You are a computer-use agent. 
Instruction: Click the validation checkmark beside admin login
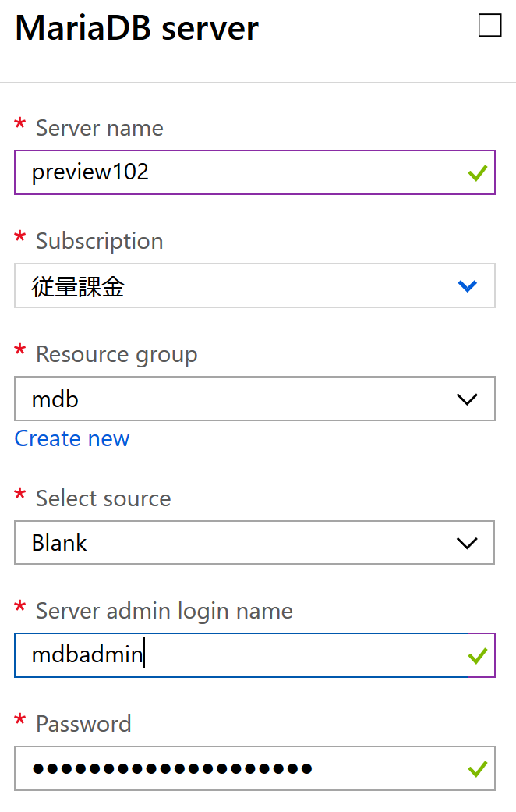point(477,655)
